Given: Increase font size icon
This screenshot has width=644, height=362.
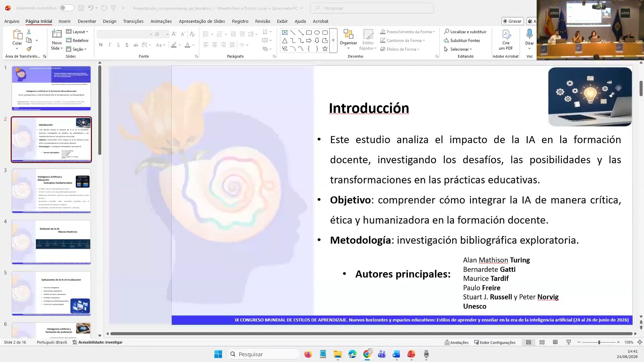Looking at the screenshot, I should click(174, 34).
